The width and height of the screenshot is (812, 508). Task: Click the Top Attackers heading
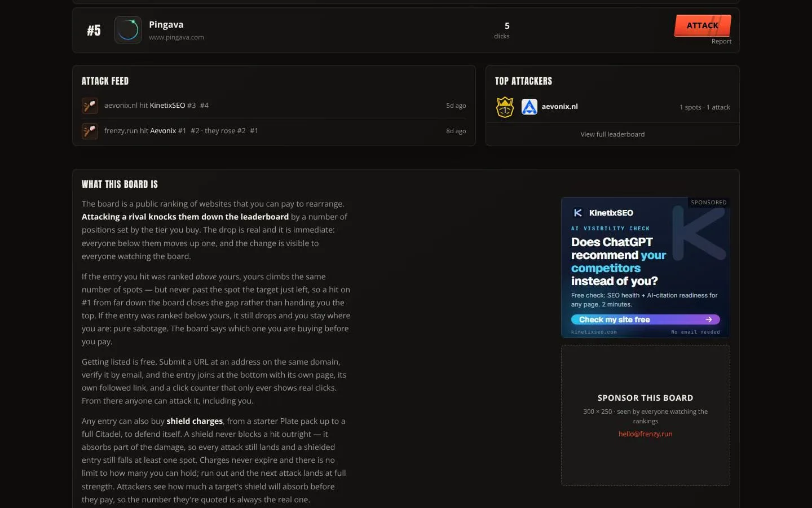click(x=523, y=81)
